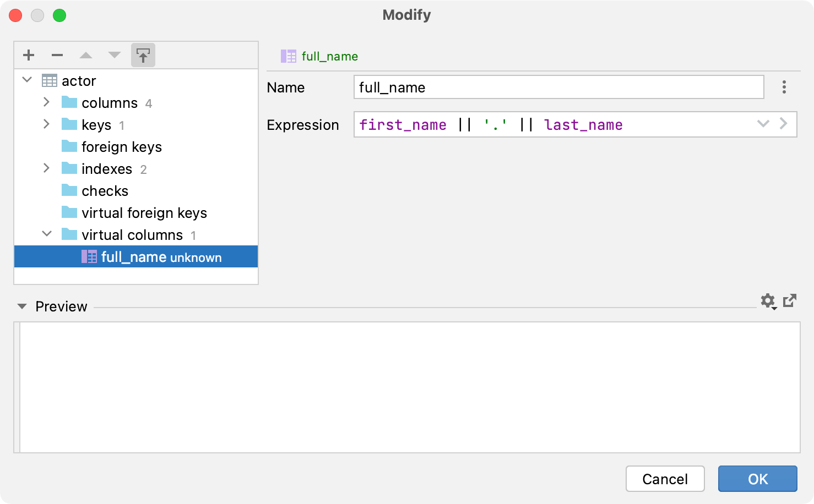Click the down-arrow reorder icon

[x=114, y=55]
